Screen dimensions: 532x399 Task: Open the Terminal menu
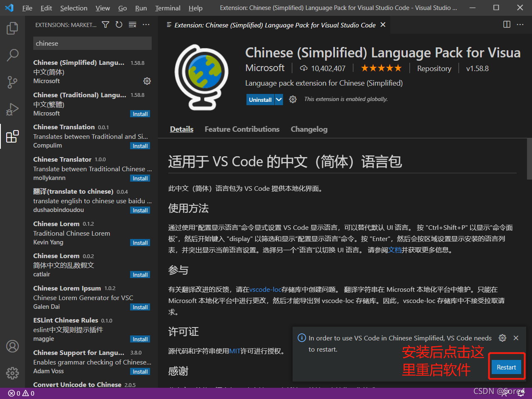pyautogui.click(x=167, y=8)
